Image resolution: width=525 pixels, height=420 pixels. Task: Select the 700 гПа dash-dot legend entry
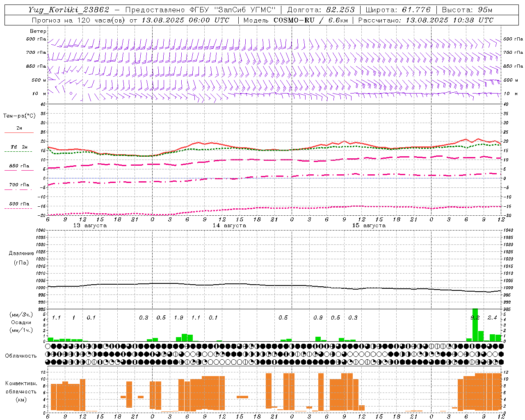[19, 185]
